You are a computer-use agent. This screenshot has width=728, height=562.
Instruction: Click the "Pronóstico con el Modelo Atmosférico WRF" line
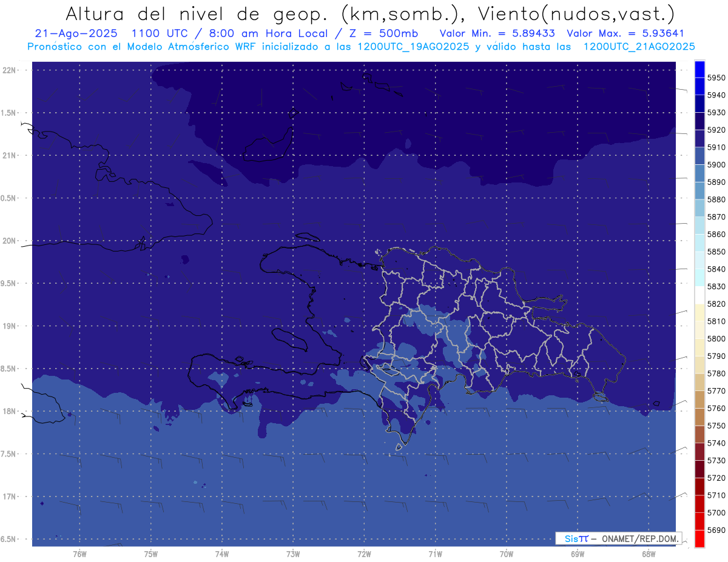point(143,47)
